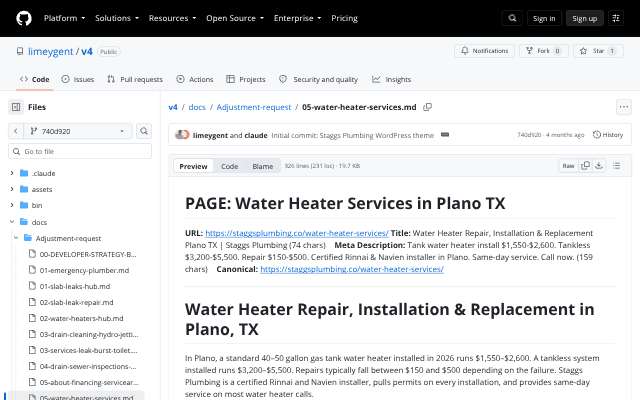The height and width of the screenshot is (400, 640).
Task: Copy file path icon after filename
Action: click(427, 107)
